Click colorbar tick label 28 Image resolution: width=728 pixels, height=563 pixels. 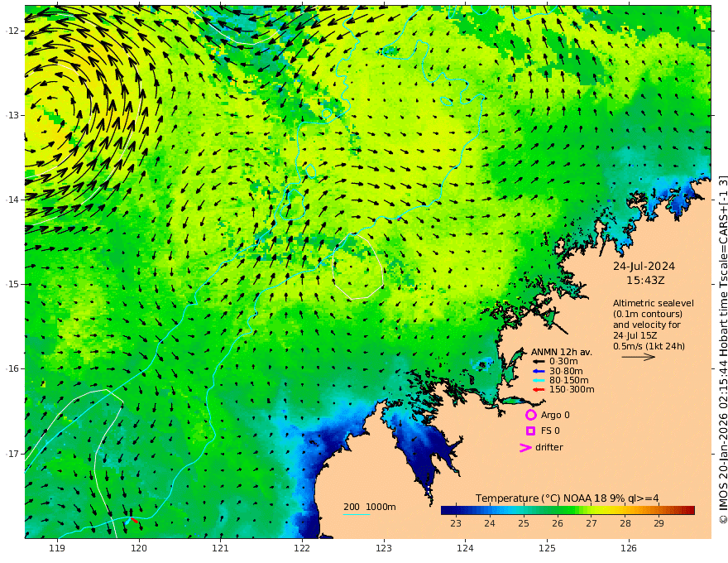click(625, 523)
